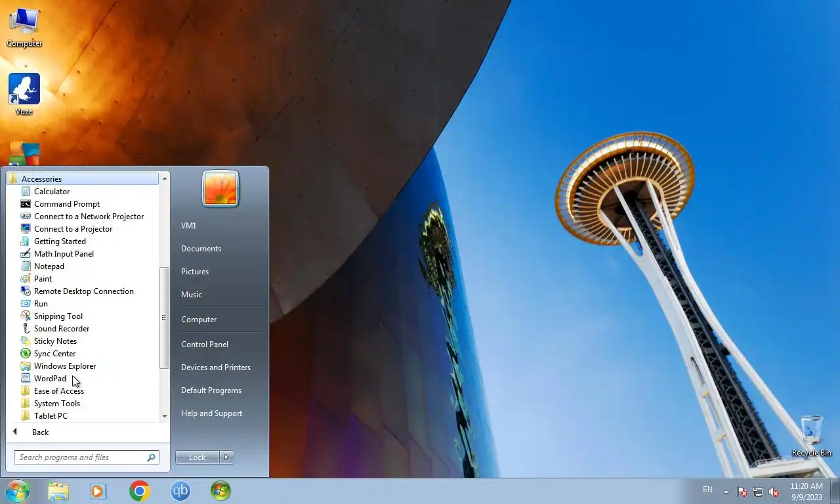
Task: Click the Show desktop button
Action: click(x=835, y=492)
